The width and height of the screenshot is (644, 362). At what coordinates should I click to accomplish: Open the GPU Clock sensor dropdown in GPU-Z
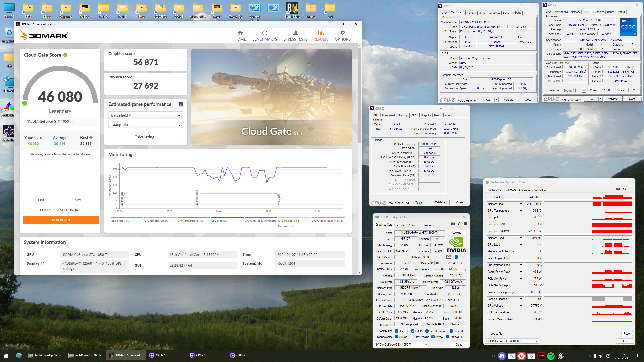click(x=521, y=197)
